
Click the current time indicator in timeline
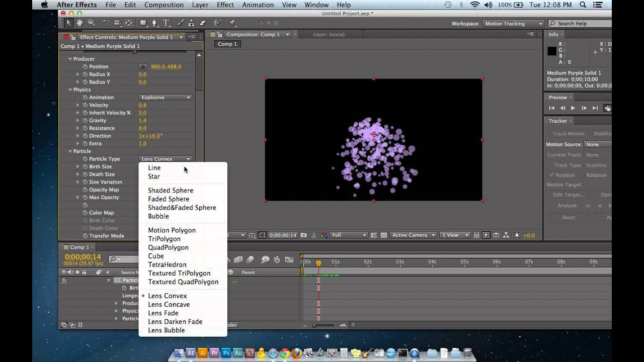click(318, 262)
